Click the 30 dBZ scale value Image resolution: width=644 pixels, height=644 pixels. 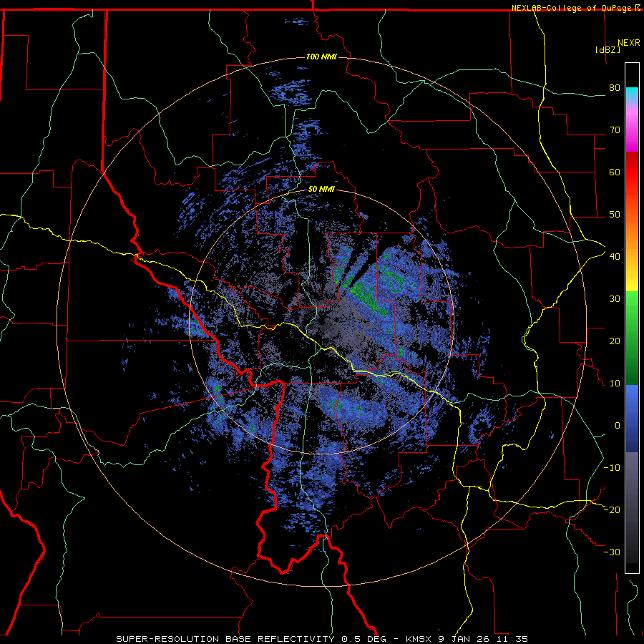[615, 298]
